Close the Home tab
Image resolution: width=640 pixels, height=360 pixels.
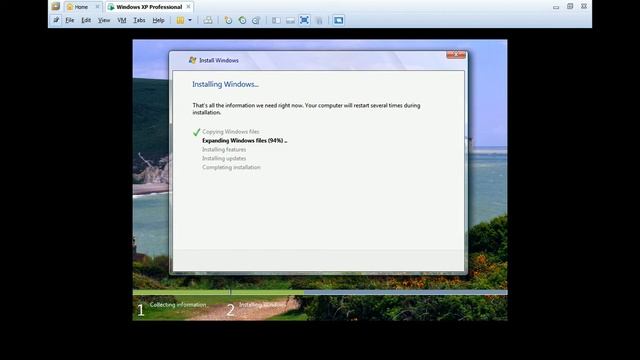point(97,7)
